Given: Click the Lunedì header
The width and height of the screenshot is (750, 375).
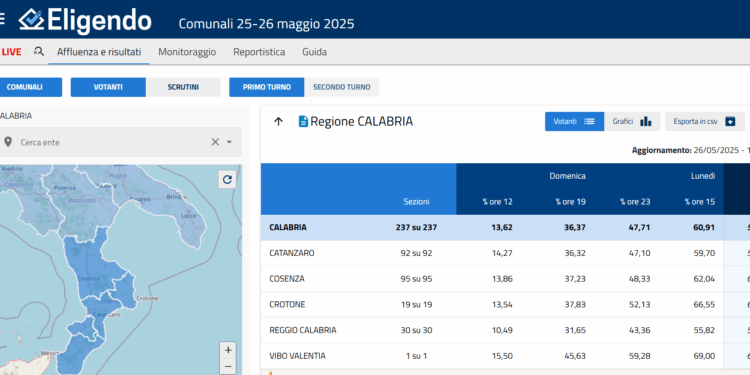Looking at the screenshot, I should 703,176.
